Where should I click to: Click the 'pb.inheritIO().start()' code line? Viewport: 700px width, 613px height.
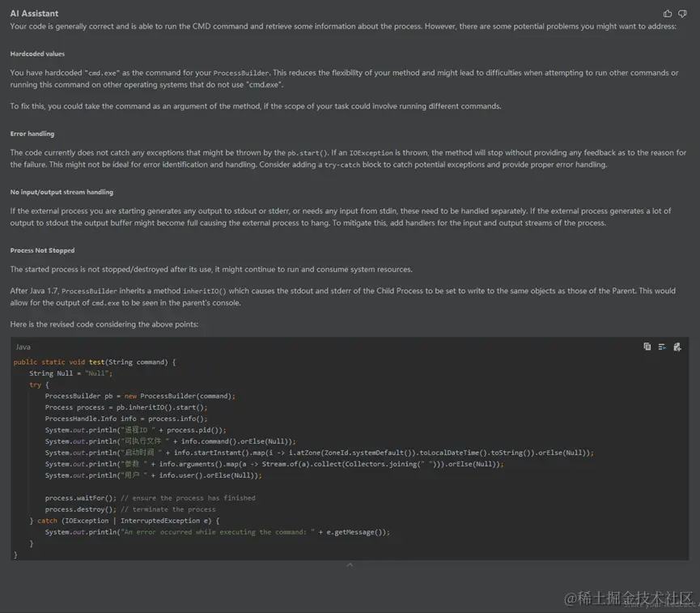[x=126, y=407]
